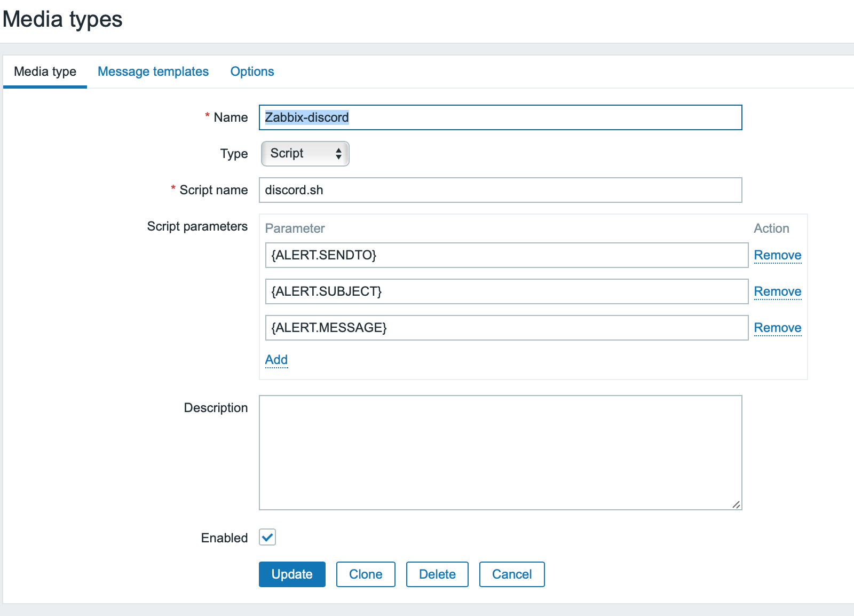Delete the Zabbix-discord media type
The height and width of the screenshot is (616, 854).
(x=437, y=574)
